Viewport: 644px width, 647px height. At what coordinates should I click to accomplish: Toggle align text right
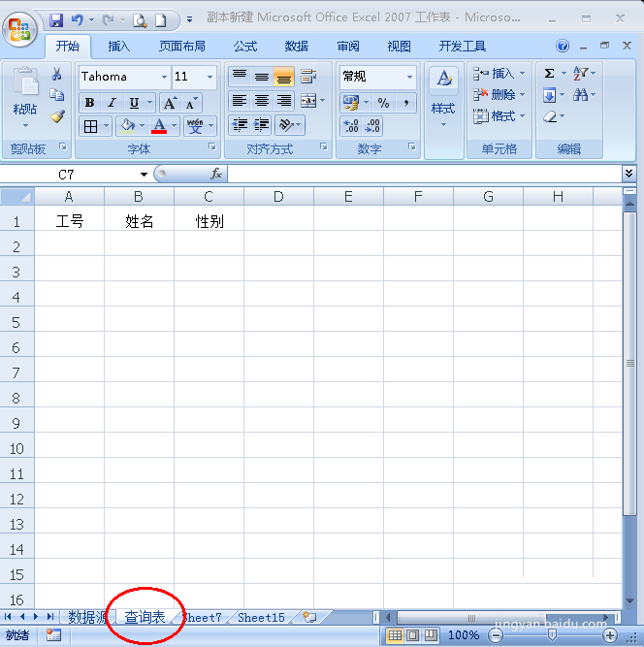pyautogui.click(x=284, y=101)
